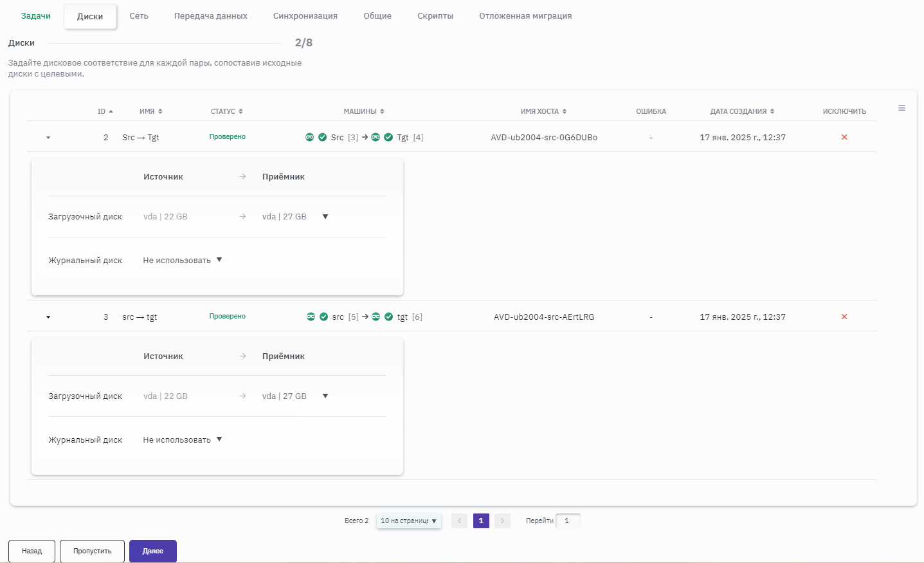Viewport: 924px width, 563px height.
Task: Click the Пропустить button
Action: pos(92,551)
